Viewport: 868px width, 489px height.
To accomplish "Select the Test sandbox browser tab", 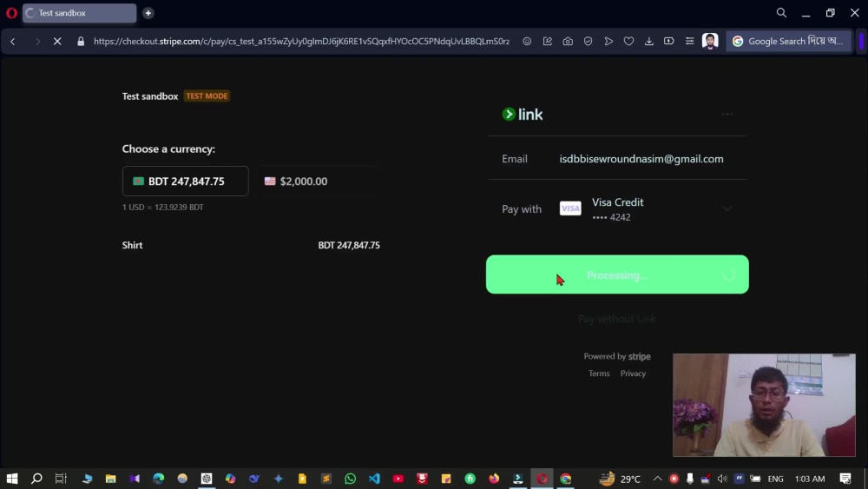I will (79, 13).
